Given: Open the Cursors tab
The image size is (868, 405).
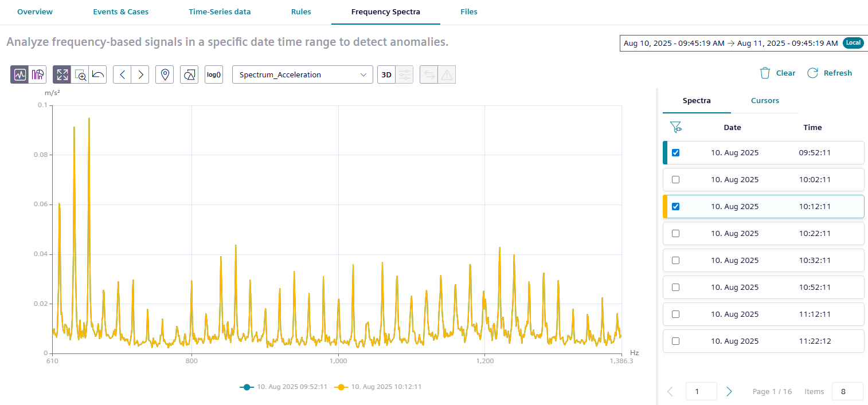Looking at the screenshot, I should [765, 101].
